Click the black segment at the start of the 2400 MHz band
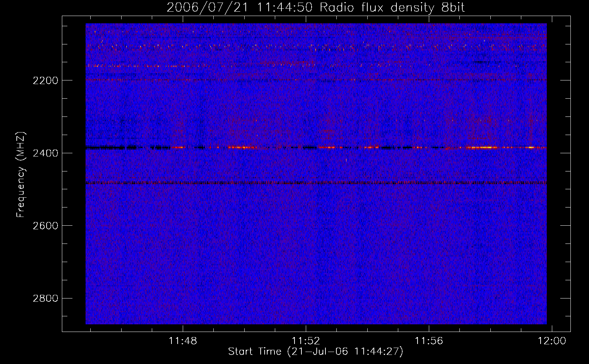 point(106,148)
